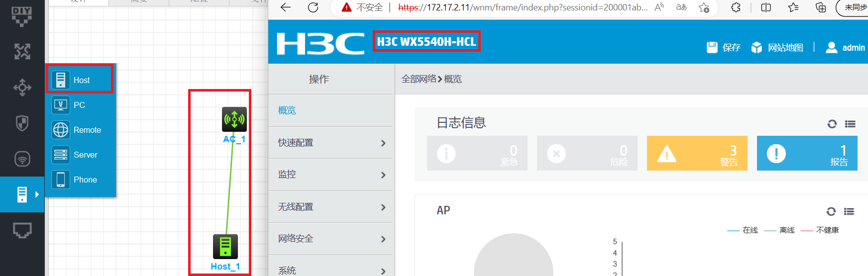Choose PC from the device flyout
The image size is (868, 276).
point(81,105)
